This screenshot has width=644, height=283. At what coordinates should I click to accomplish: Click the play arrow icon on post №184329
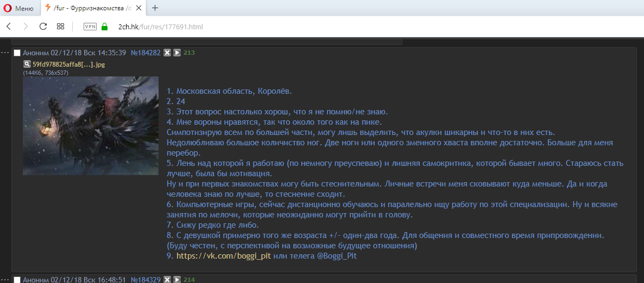[x=176, y=280]
